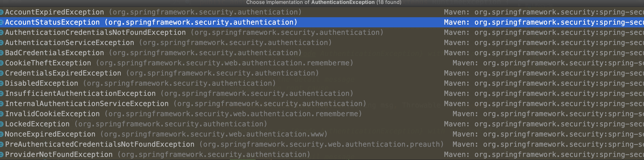Screen dimensions: 644x160
Task: Click the class icon beside DisabledException
Action: (2, 83)
